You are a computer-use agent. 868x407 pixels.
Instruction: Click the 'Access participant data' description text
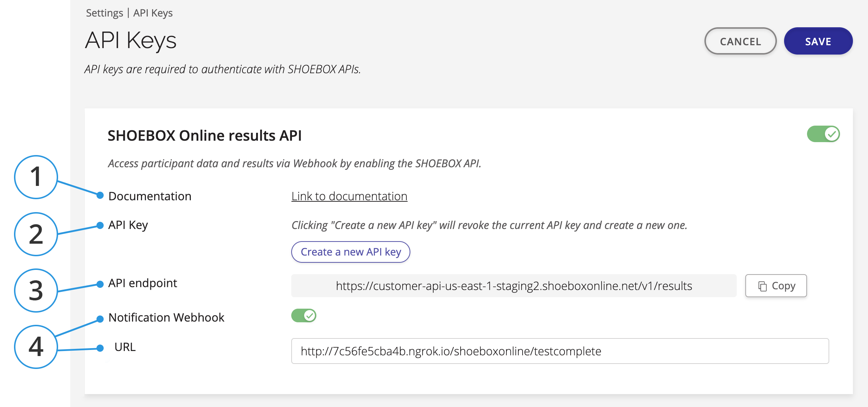tap(294, 163)
